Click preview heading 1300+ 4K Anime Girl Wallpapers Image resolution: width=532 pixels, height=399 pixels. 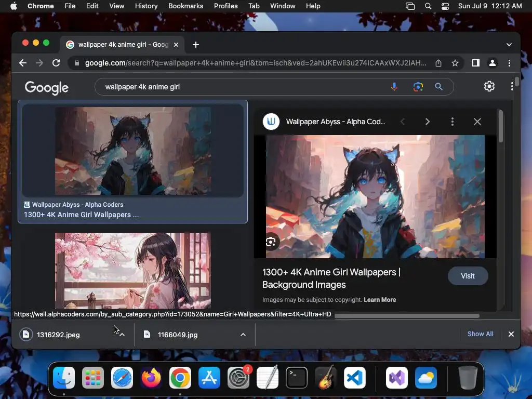[x=331, y=278]
